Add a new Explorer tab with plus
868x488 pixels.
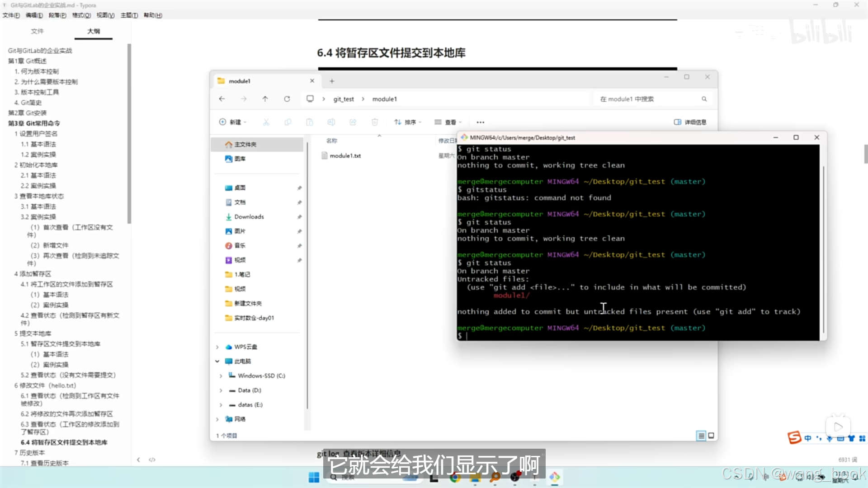pos(332,81)
